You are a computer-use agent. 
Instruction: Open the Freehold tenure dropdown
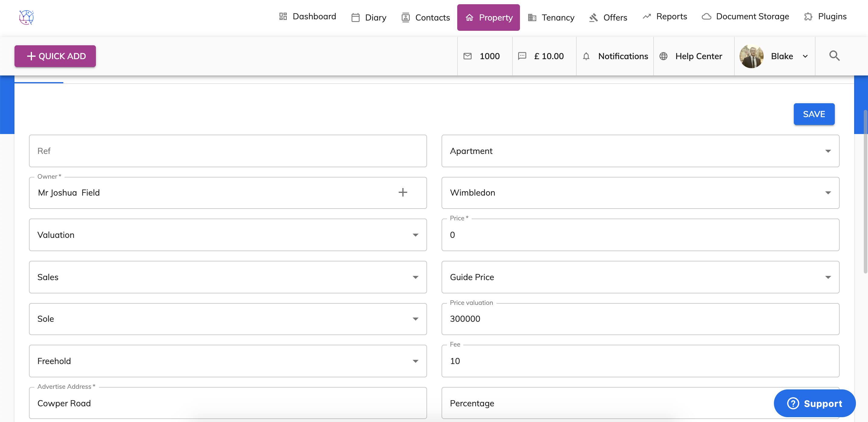[415, 361]
